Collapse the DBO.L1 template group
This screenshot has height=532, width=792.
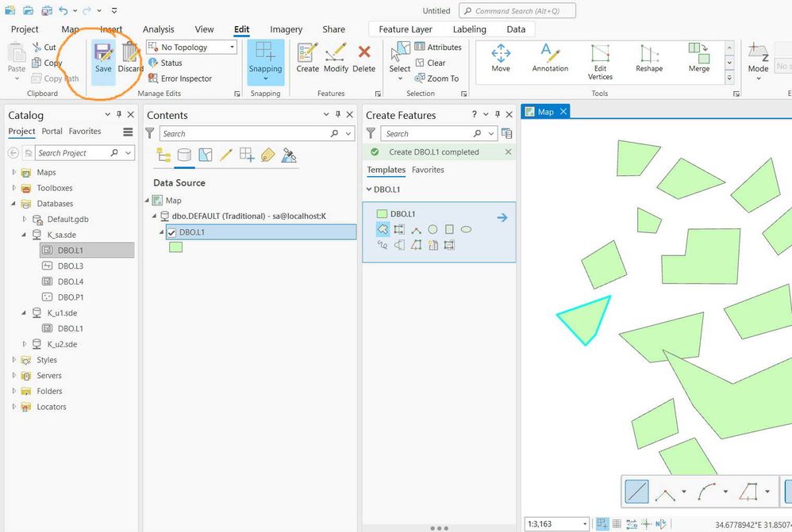[369, 189]
